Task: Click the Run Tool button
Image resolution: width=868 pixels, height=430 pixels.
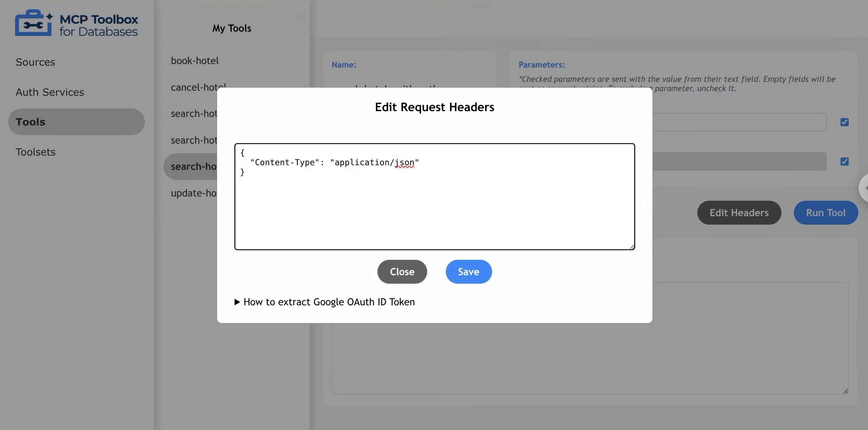Action: point(825,213)
